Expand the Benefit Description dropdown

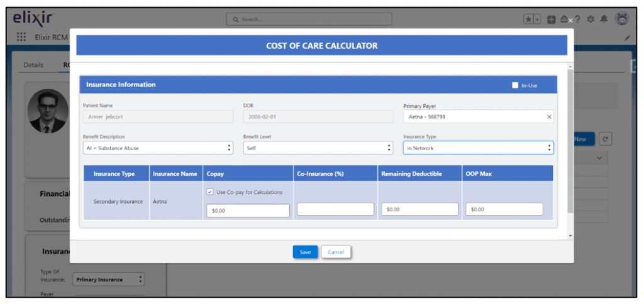coord(158,148)
